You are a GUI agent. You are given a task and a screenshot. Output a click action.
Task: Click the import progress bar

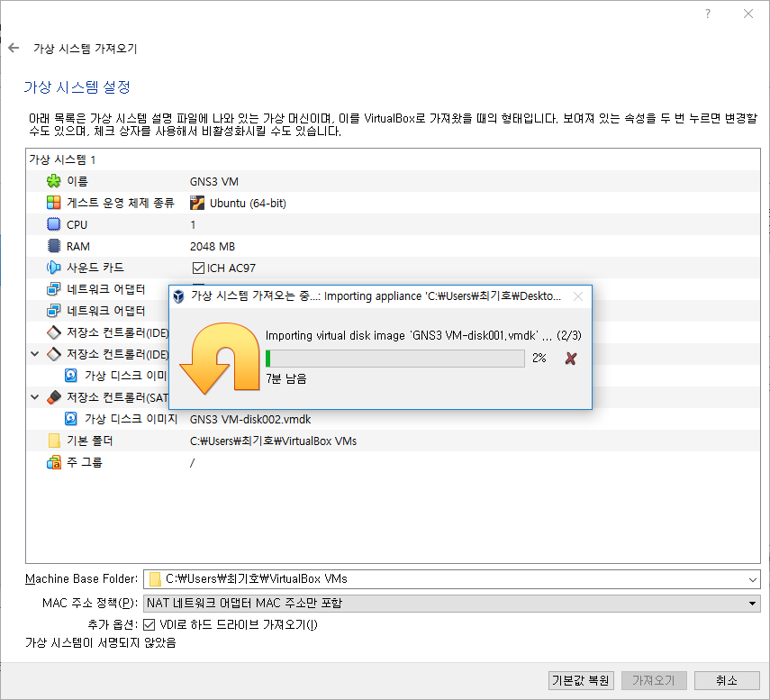click(x=394, y=358)
